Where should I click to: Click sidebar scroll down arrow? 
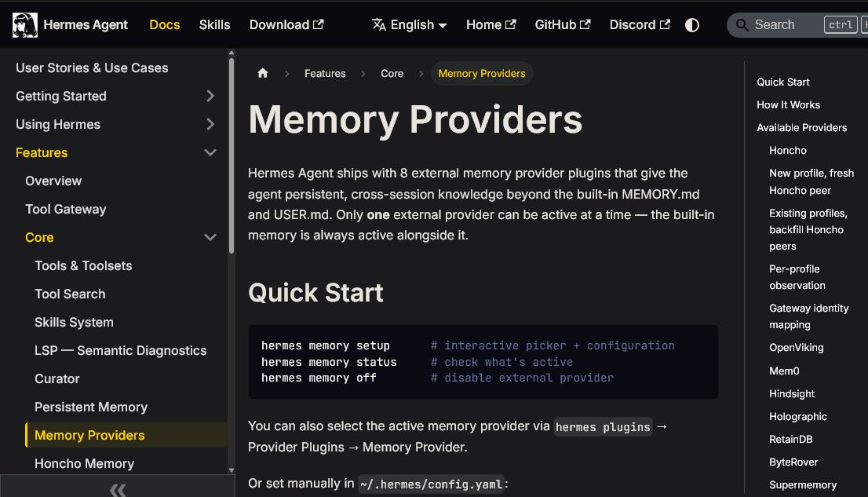(232, 470)
